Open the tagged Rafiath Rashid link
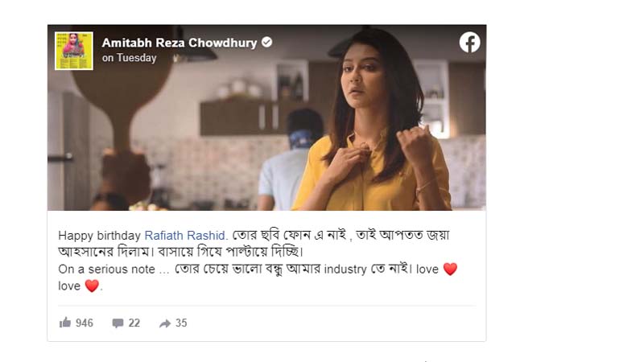The height and width of the screenshot is (362, 644). 185,236
